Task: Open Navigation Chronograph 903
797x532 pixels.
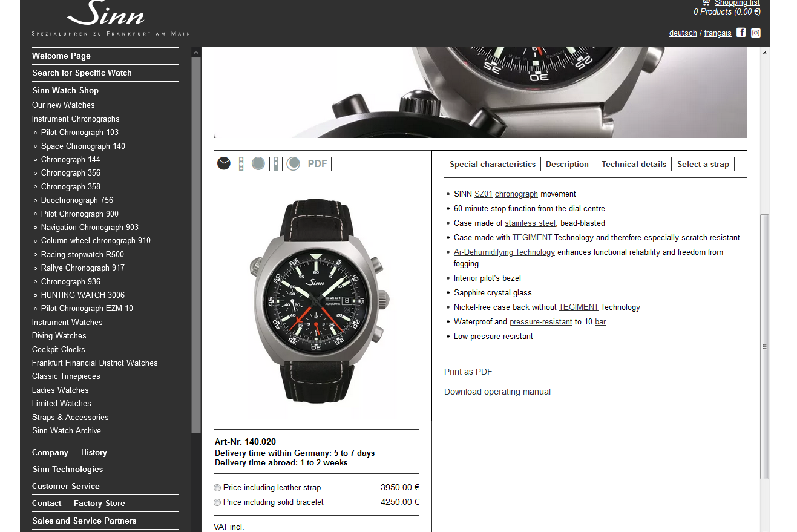Action: click(90, 227)
